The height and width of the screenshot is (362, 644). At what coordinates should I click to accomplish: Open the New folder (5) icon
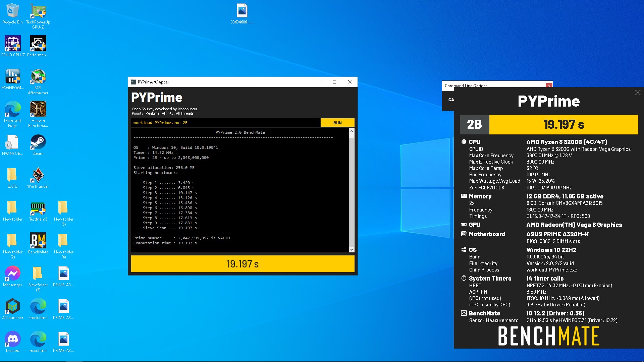pyautogui.click(x=63, y=213)
